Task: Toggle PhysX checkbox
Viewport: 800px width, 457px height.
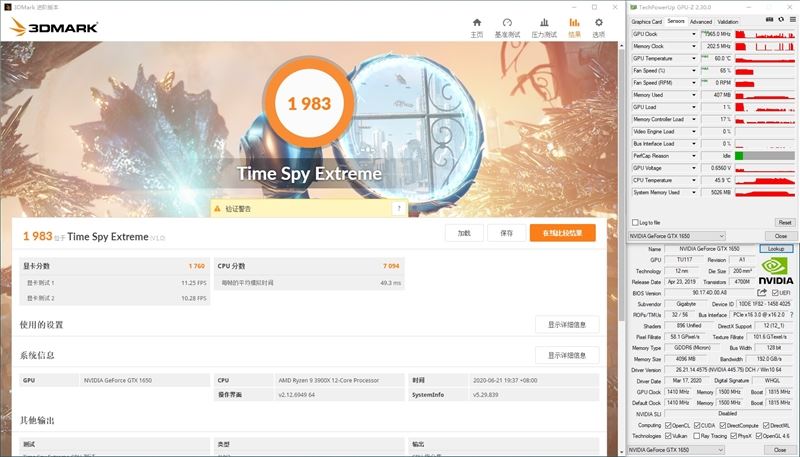Action: (x=733, y=436)
